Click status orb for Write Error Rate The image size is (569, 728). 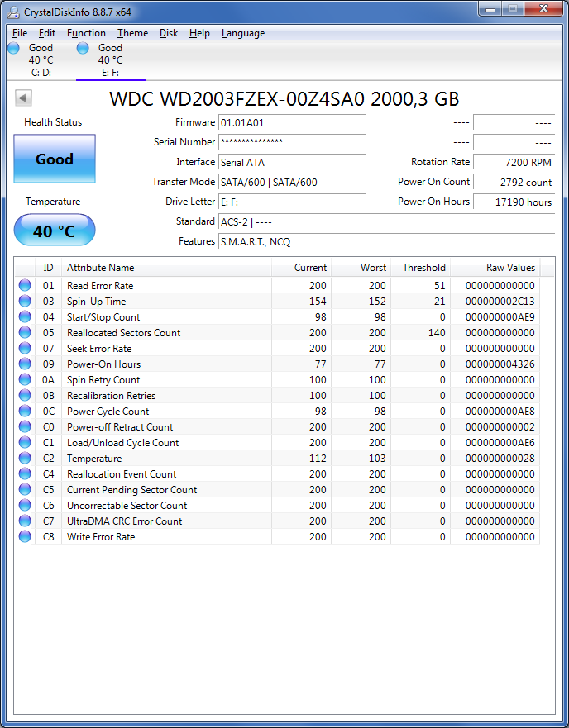click(25, 537)
